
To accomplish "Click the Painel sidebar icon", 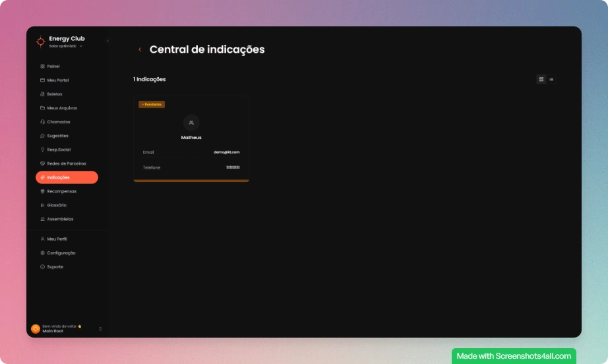I will point(42,67).
